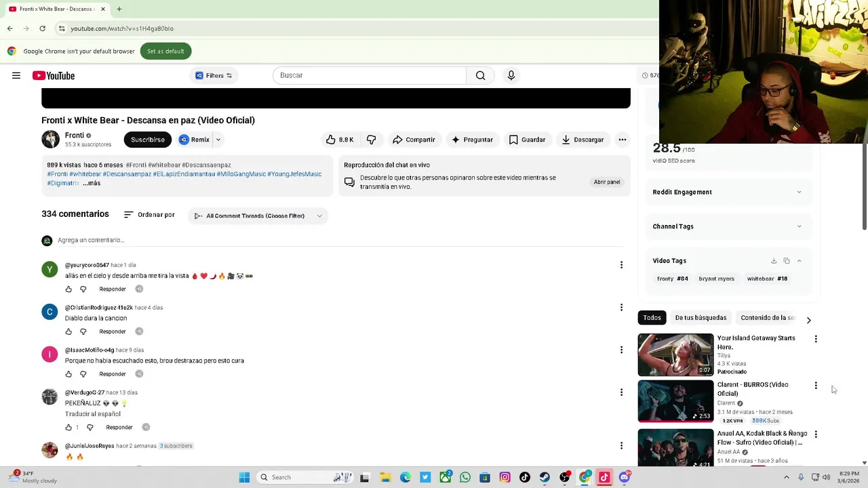The image size is (868, 488).
Task: Share the video with Compartir
Action: pos(414,140)
